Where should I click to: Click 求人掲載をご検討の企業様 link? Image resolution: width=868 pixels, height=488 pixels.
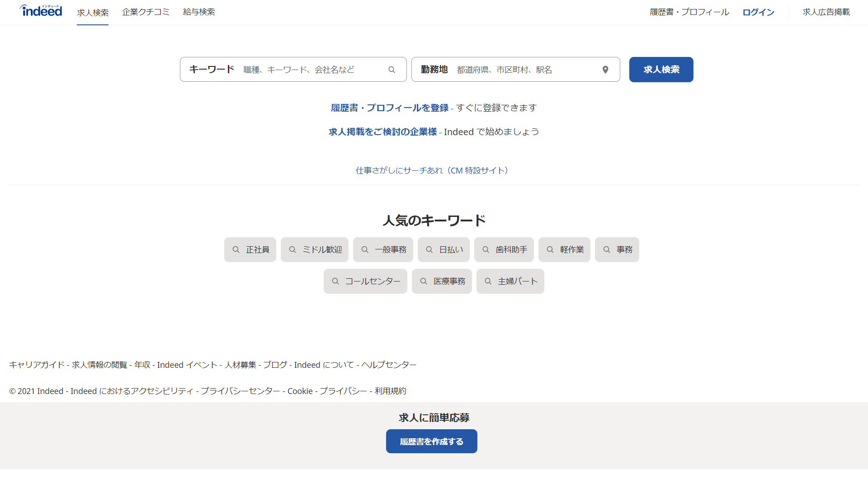tap(383, 131)
